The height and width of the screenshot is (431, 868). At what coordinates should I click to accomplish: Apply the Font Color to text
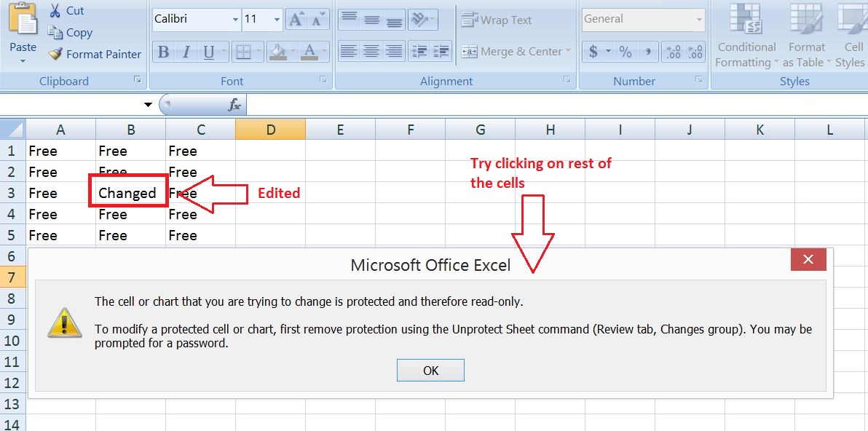tap(309, 52)
